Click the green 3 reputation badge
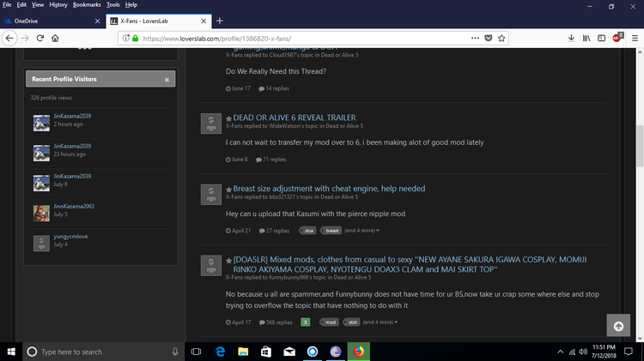Screen dimensions: 644x361 coord(305,322)
